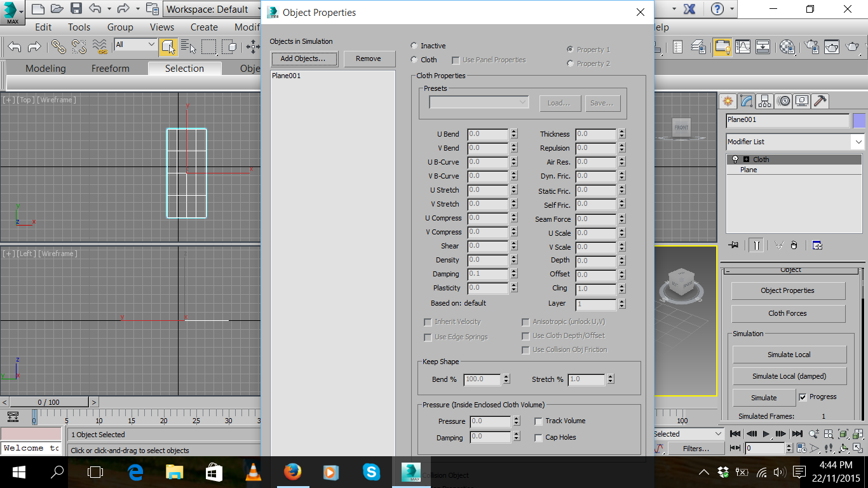Click the Unlink Selection icon
Image resolution: width=868 pixels, height=488 pixels.
[79, 46]
